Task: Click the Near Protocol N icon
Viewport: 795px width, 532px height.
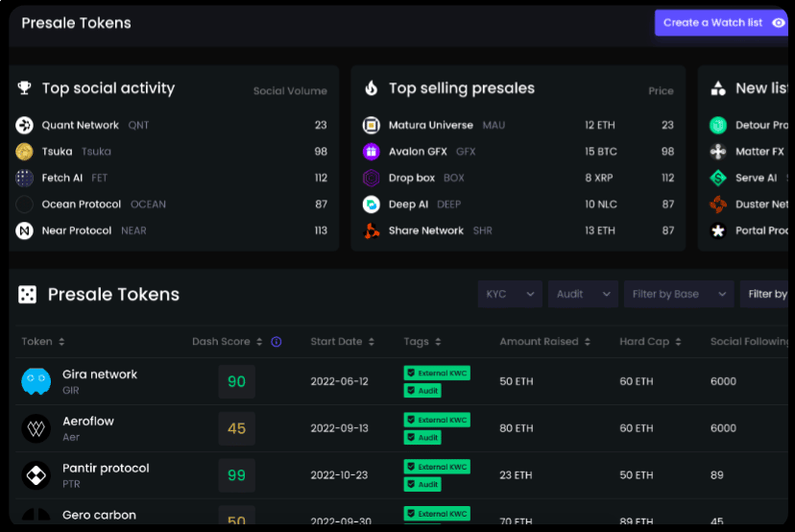Action: [x=24, y=230]
